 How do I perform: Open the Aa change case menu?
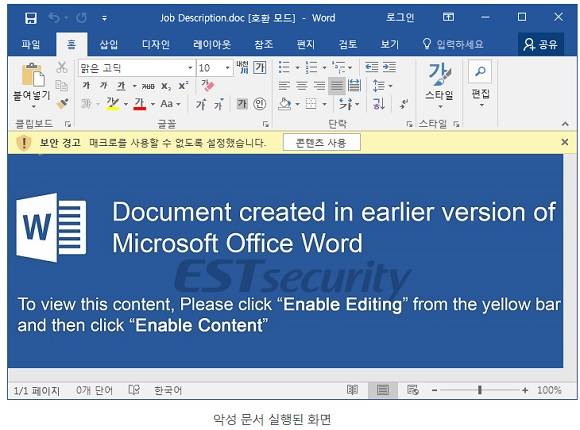click(170, 104)
